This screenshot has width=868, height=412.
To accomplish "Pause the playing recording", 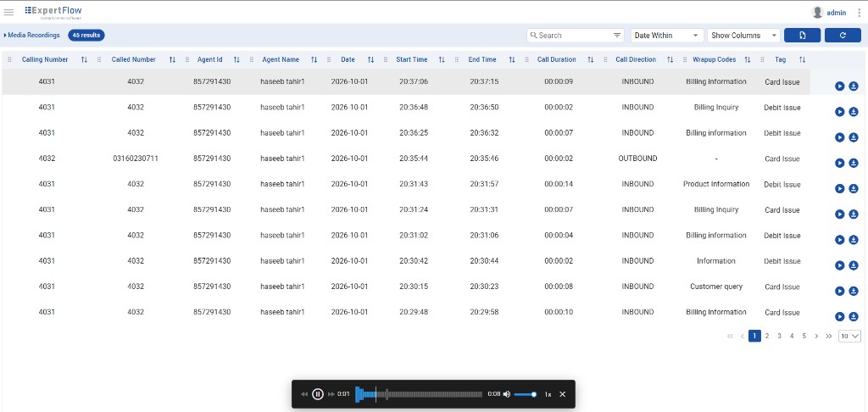I will pos(317,394).
